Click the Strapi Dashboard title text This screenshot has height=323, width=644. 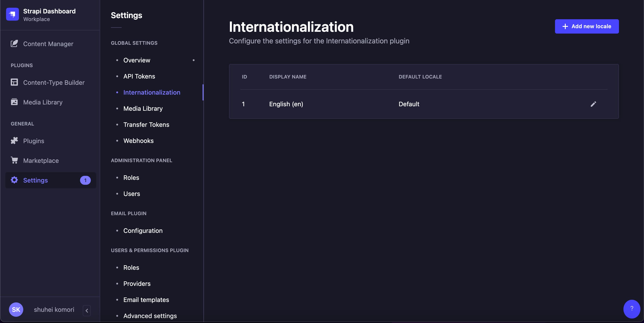pyautogui.click(x=49, y=11)
